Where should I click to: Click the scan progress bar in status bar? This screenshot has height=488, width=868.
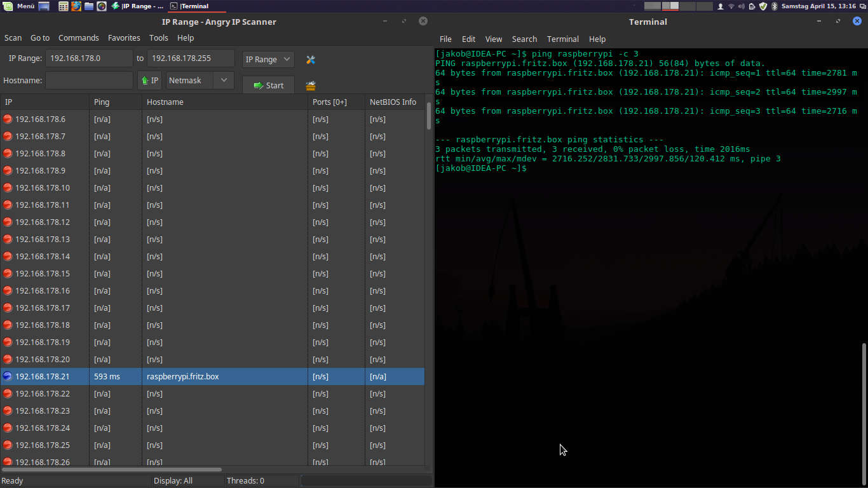[366, 481]
